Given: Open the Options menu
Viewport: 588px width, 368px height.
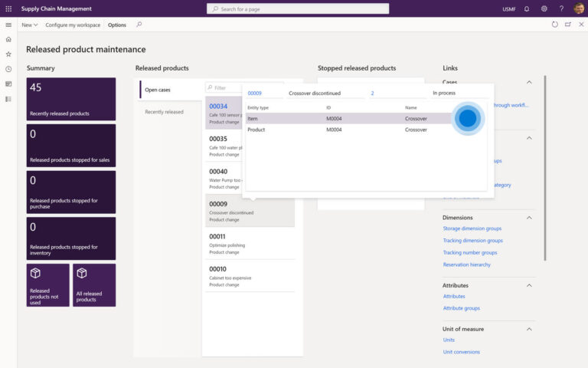Looking at the screenshot, I should coord(117,25).
